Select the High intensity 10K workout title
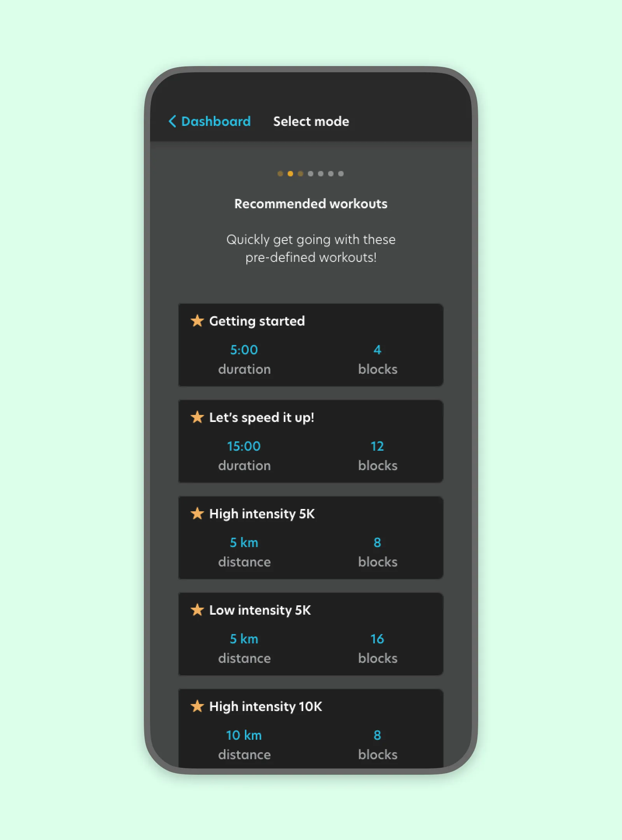 [x=266, y=706]
